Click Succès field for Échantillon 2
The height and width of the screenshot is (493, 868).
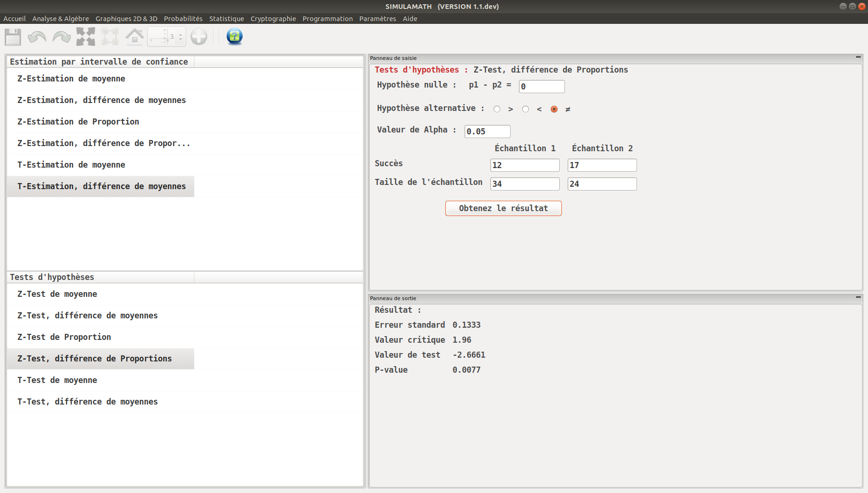[x=602, y=165]
